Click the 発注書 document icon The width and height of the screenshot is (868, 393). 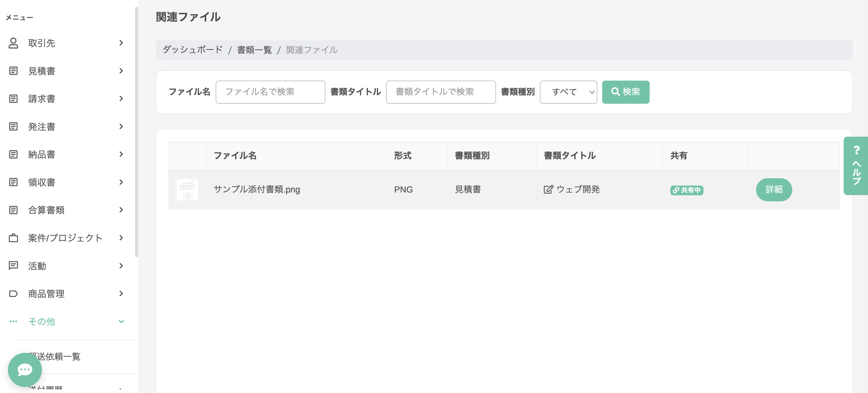coord(13,127)
